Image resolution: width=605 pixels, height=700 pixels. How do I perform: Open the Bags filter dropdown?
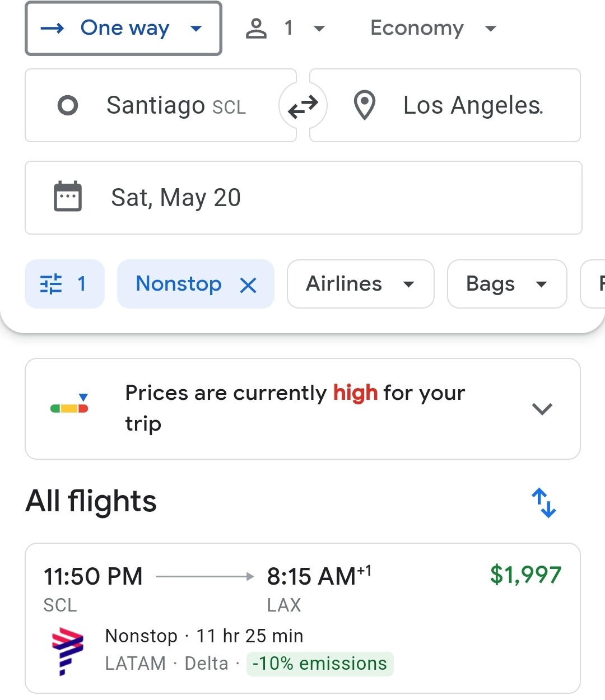point(507,284)
